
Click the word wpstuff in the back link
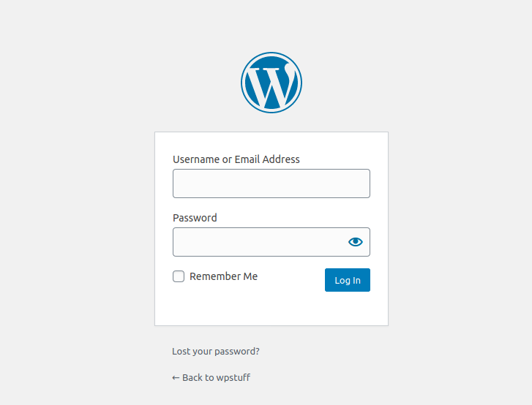pyautogui.click(x=233, y=377)
